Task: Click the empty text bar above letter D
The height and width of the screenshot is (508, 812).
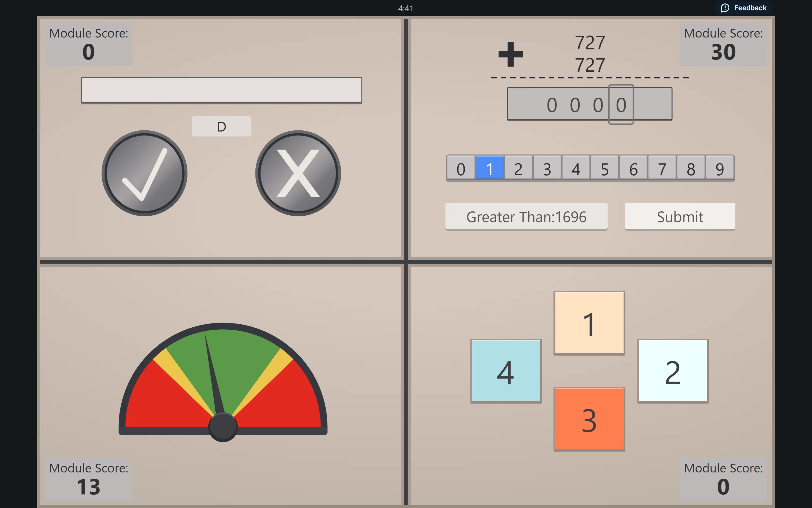Action: (221, 90)
